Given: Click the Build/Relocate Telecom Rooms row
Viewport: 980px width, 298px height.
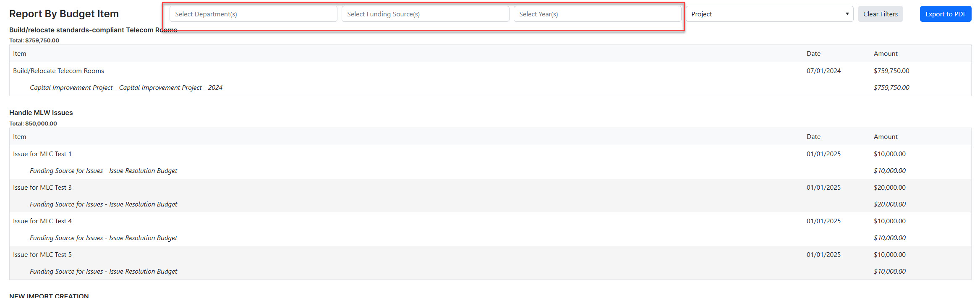Looking at the screenshot, I should tap(490, 71).
